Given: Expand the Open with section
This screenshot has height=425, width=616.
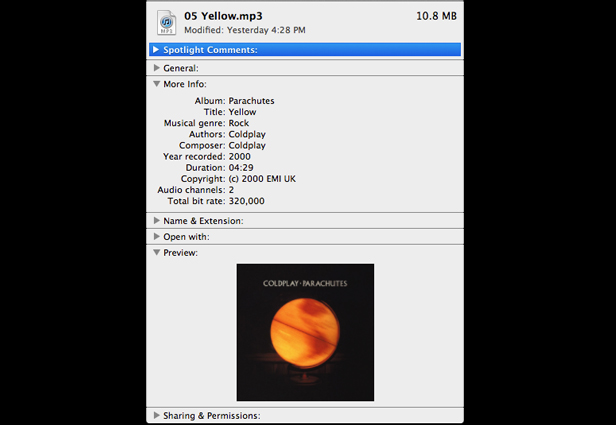Looking at the screenshot, I should pyautogui.click(x=156, y=236).
